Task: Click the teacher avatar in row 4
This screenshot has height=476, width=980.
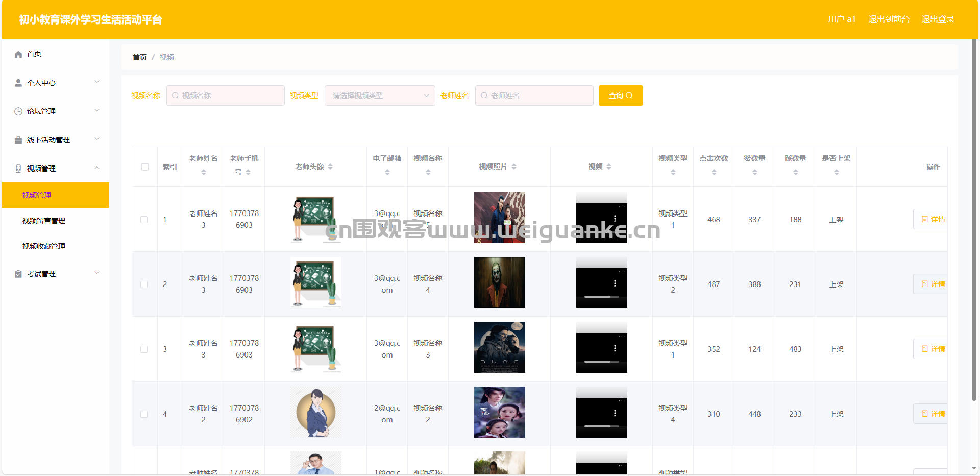Action: click(316, 412)
